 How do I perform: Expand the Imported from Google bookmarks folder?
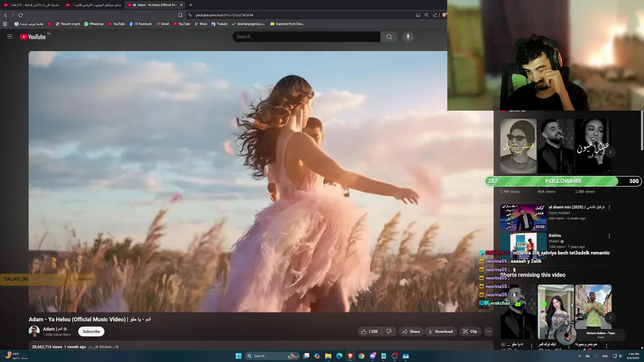tap(287, 24)
